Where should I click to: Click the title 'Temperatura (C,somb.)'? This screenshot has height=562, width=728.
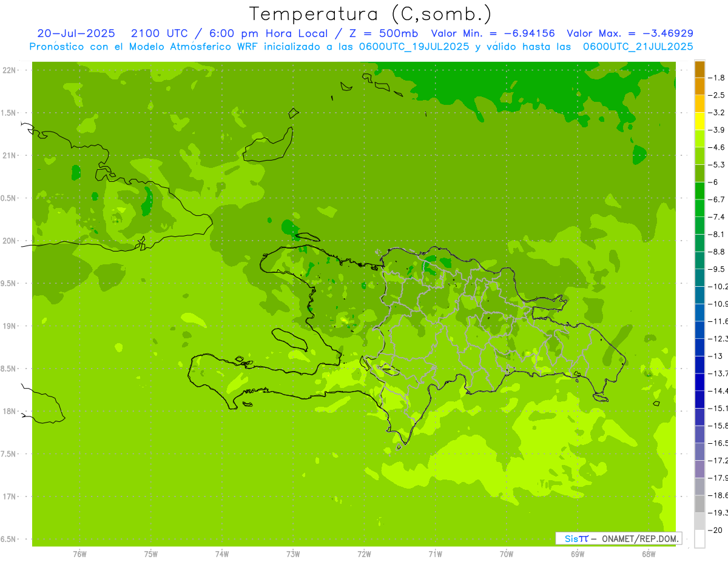coord(371,13)
